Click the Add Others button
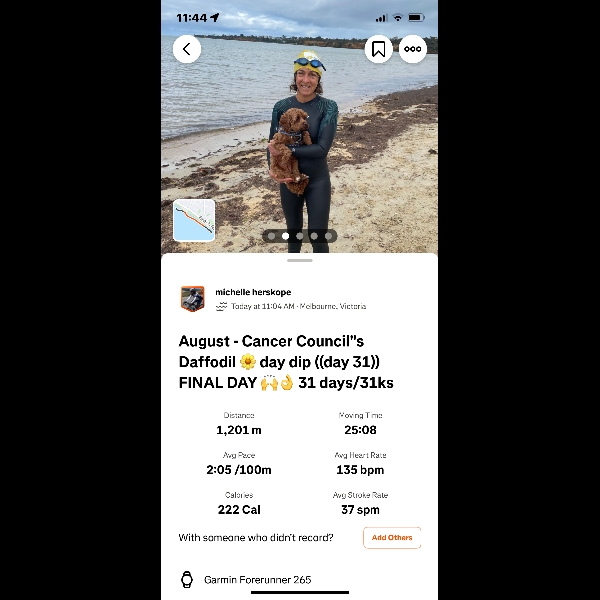Image resolution: width=600 pixels, height=600 pixels. (x=392, y=538)
